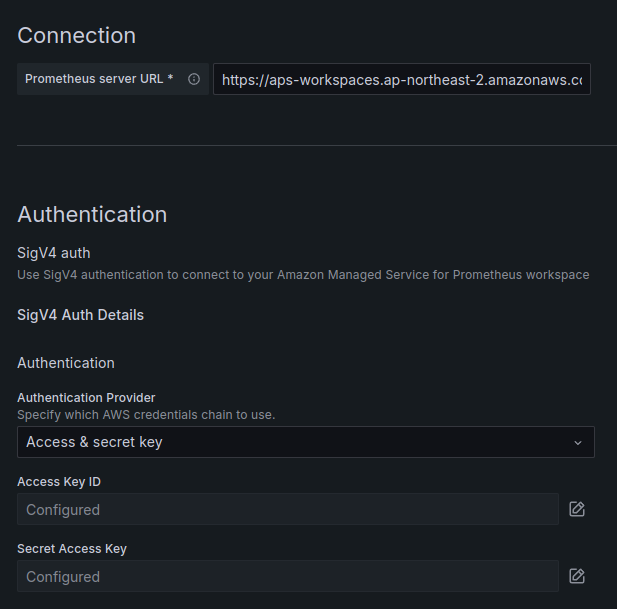617x609 pixels.
Task: Open info tooltip beside Prometheus server URL
Action: tap(194, 79)
